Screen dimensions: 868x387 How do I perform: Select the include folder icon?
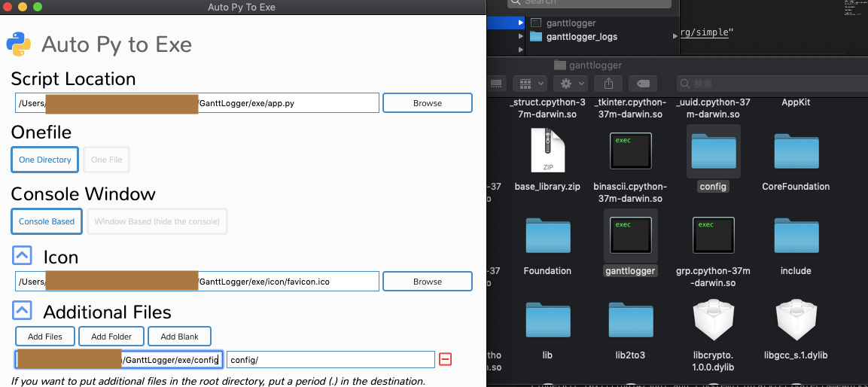pos(796,236)
